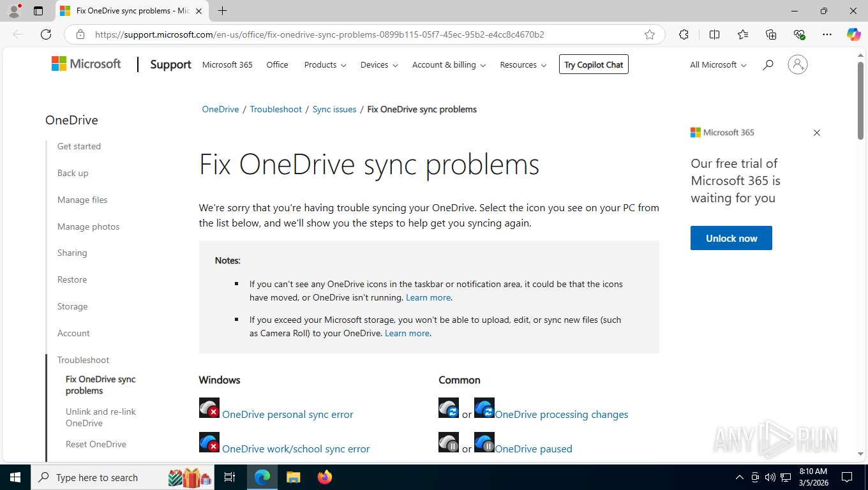This screenshot has width=868, height=490.
Task: Follow Learn more link about Microsoft storage
Action: tap(407, 333)
